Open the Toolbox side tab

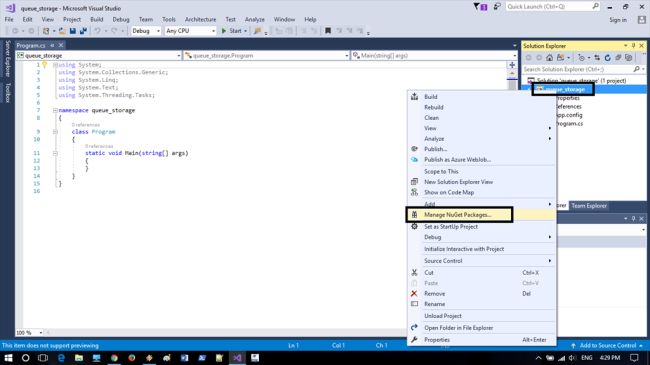7,92
